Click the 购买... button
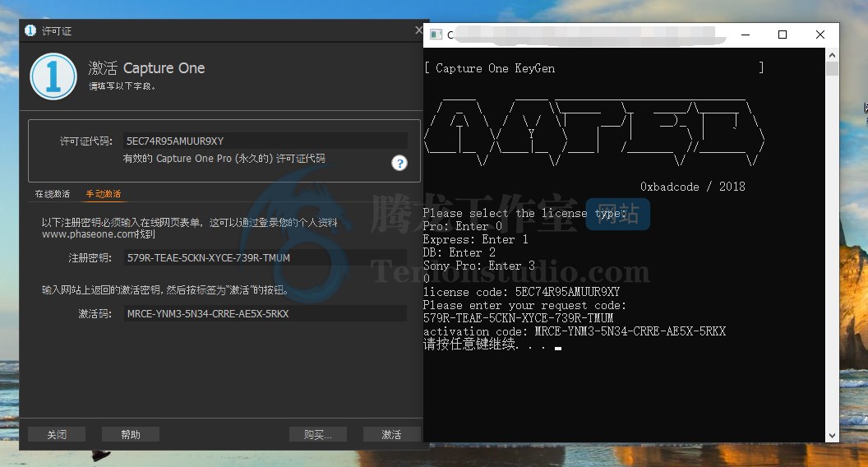Screen dimensions: 868x467 (x=318, y=434)
